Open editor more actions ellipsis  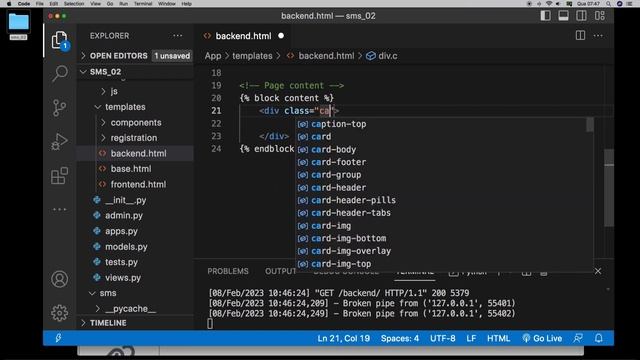click(598, 36)
